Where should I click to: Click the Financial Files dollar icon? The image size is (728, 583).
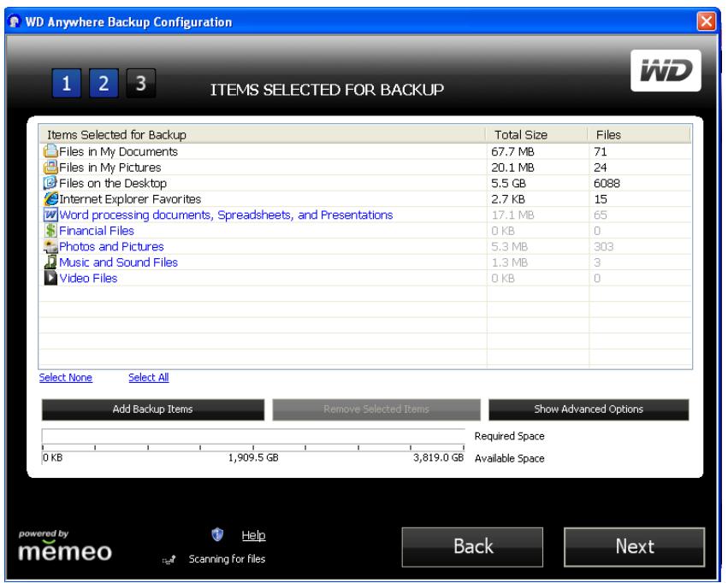click(50, 230)
